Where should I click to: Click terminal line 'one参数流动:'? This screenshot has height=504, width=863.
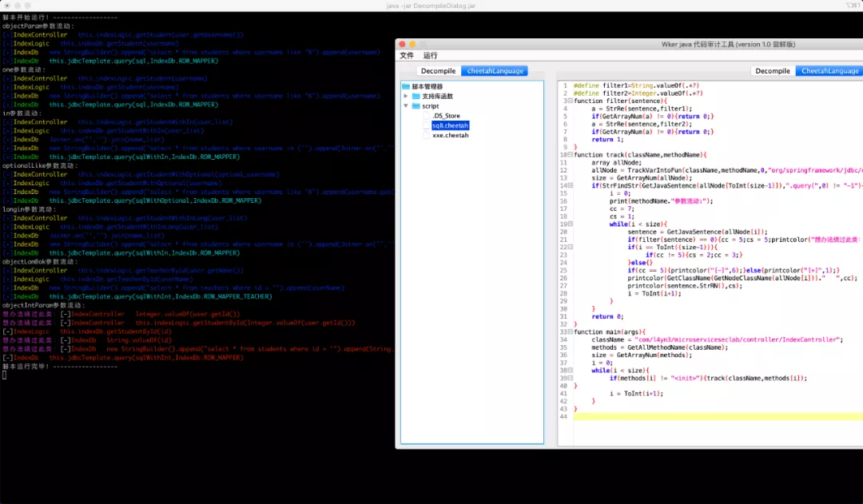(x=23, y=69)
